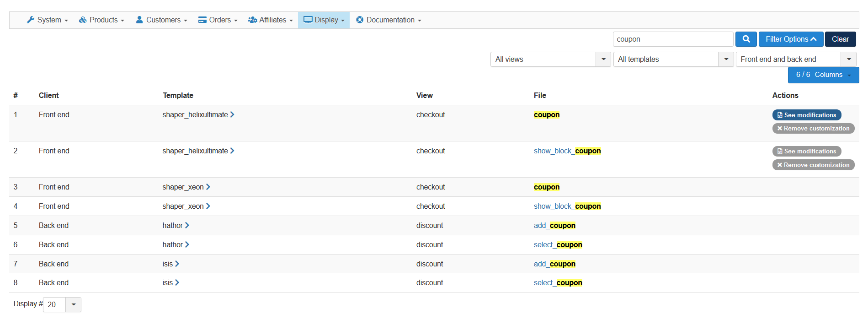Open the Affiliates menu
Viewport: 868px width, 325px height.
tap(271, 20)
